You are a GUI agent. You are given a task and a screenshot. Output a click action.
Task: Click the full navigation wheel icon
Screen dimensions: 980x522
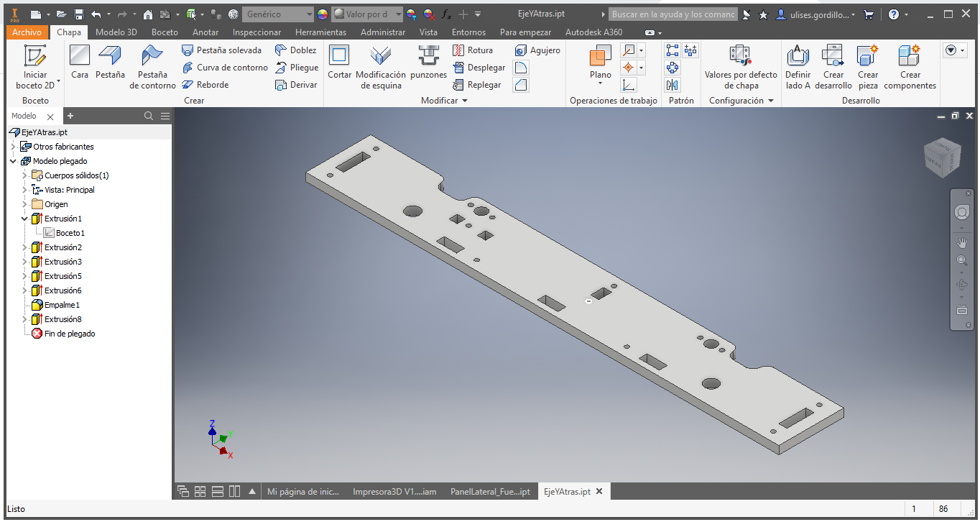tap(962, 213)
